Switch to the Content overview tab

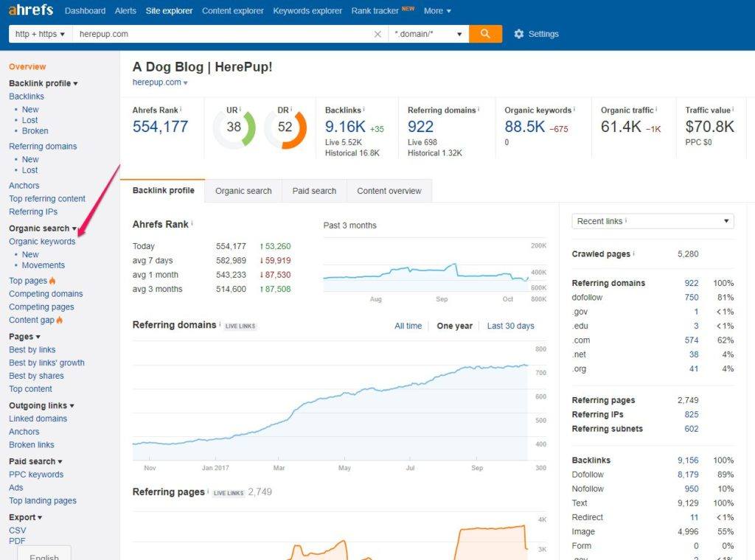(x=389, y=191)
